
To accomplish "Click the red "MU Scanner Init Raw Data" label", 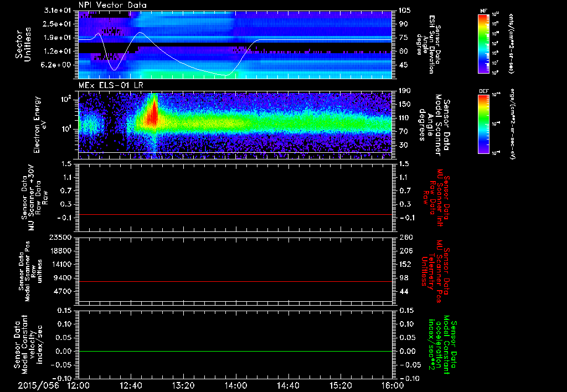I will pyautogui.click(x=435, y=198).
